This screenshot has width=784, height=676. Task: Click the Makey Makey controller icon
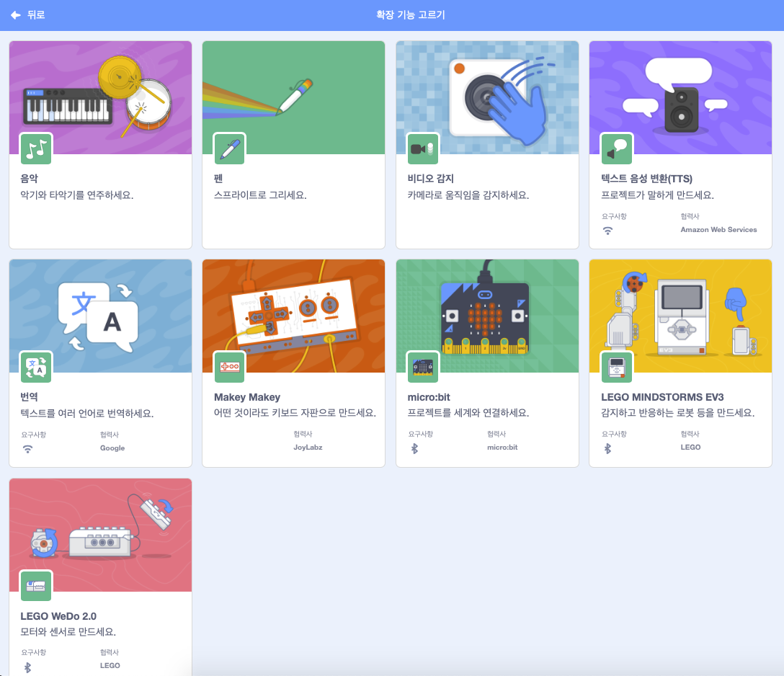[x=229, y=367]
